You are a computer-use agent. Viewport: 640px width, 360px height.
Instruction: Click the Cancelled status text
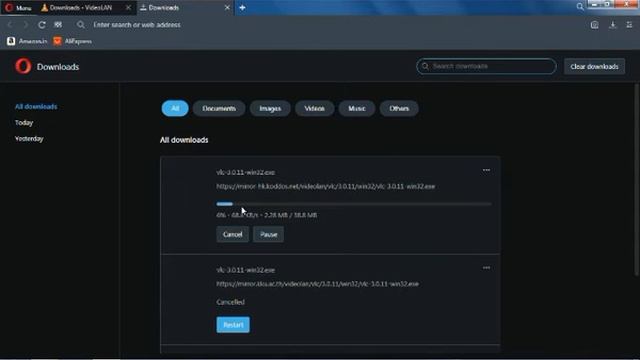pyautogui.click(x=231, y=302)
